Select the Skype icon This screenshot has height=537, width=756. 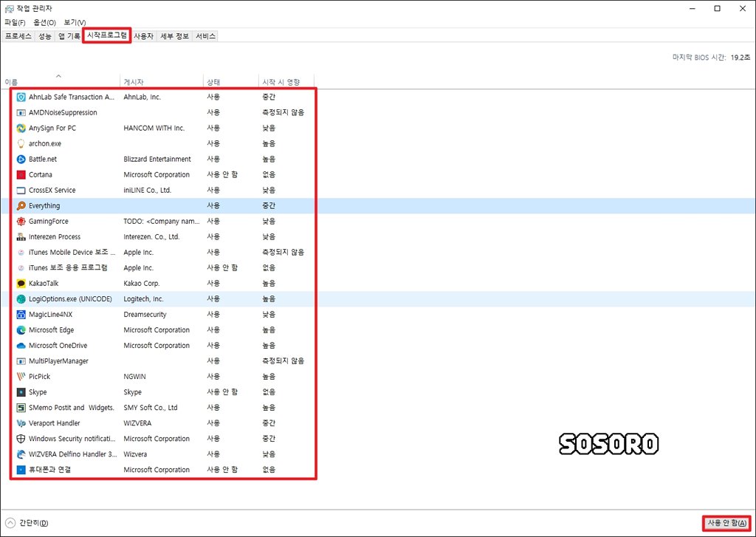point(21,391)
